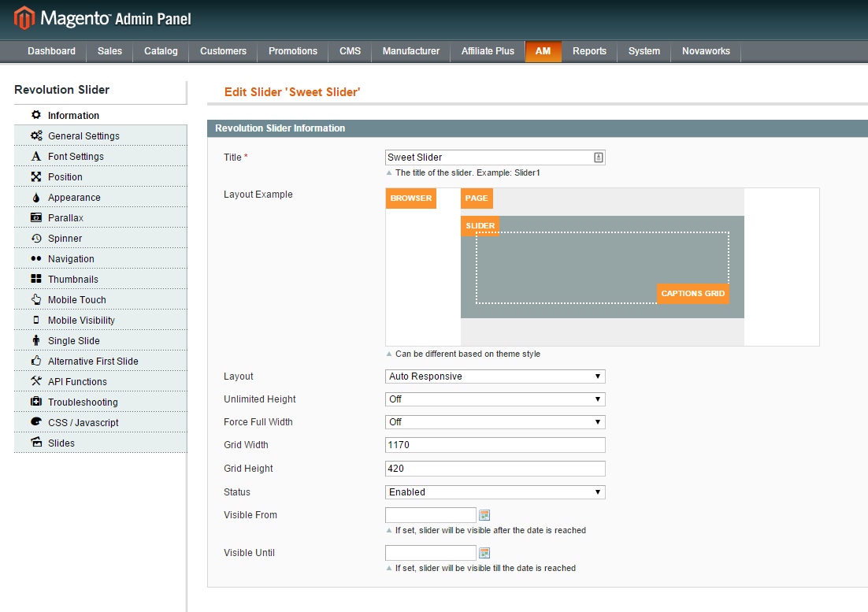This screenshot has height=612, width=868.
Task: Open the Layout dropdown showing Auto Responsive
Action: (x=495, y=376)
